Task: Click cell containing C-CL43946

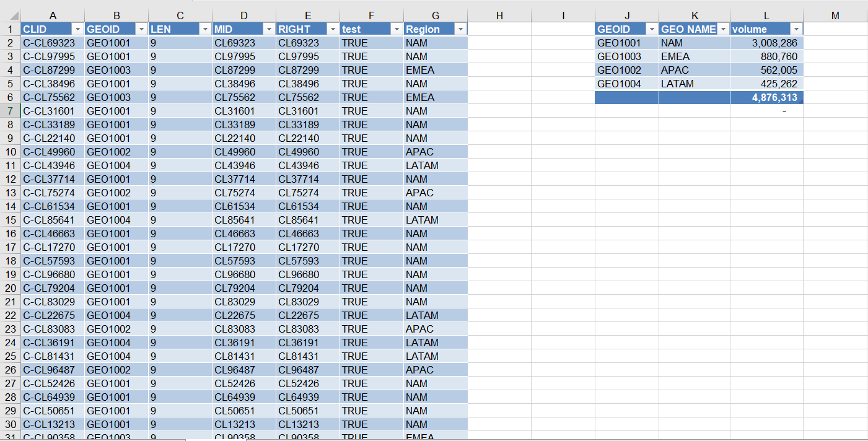Action: pos(53,165)
